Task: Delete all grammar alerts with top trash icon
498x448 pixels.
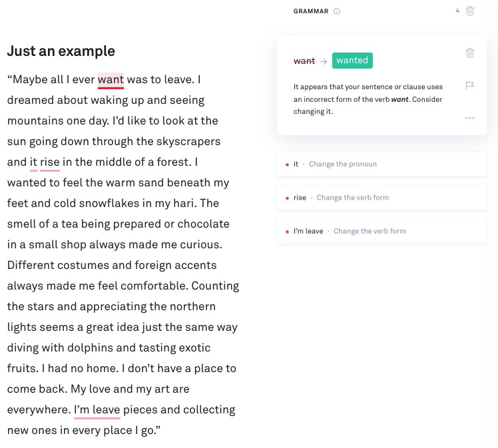Action: (x=470, y=11)
